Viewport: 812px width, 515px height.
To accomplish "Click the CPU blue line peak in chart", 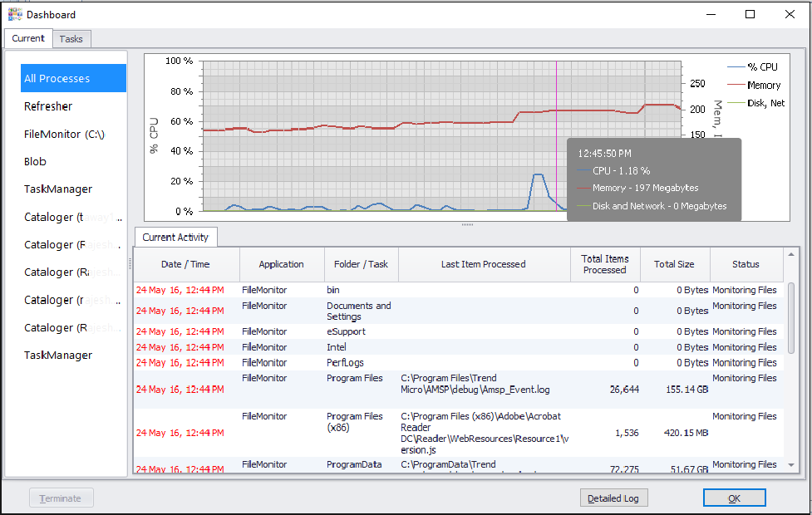I will (x=538, y=175).
